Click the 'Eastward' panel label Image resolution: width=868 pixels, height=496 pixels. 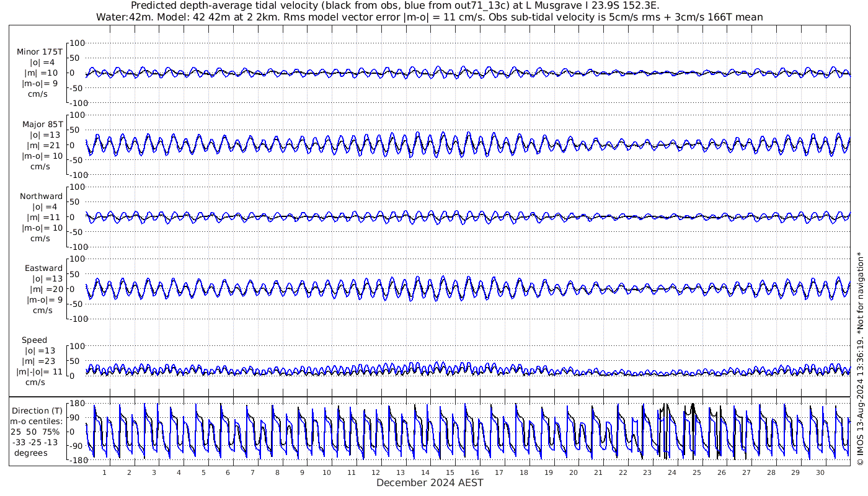[x=43, y=268]
